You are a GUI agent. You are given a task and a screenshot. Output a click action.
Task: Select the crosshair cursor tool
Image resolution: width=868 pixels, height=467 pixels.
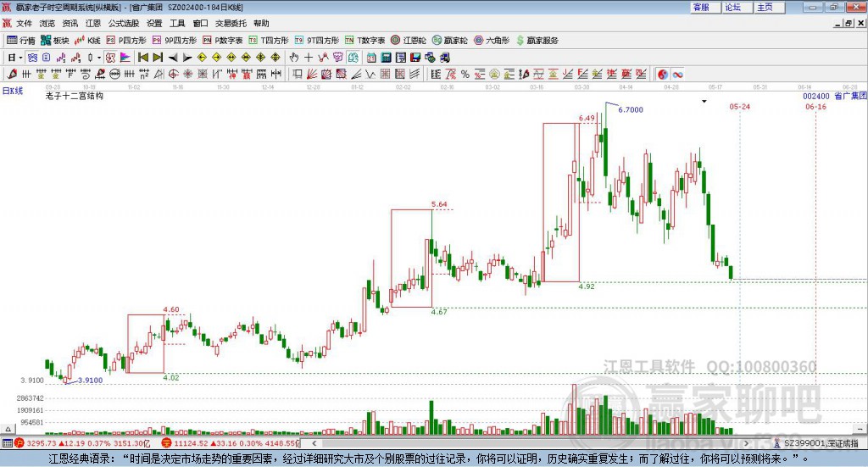pyautogui.click(x=309, y=58)
